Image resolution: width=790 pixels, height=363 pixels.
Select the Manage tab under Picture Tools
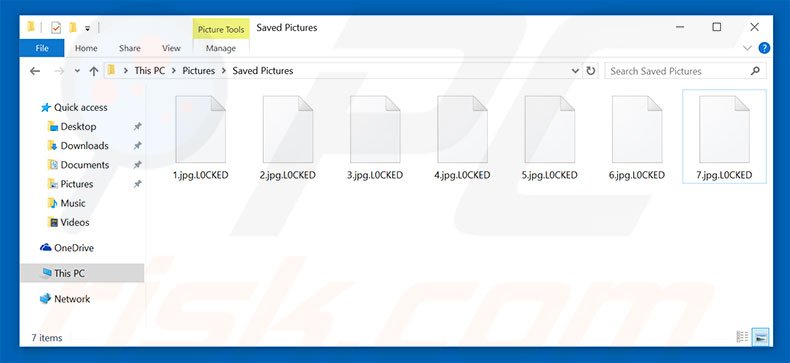tap(221, 48)
